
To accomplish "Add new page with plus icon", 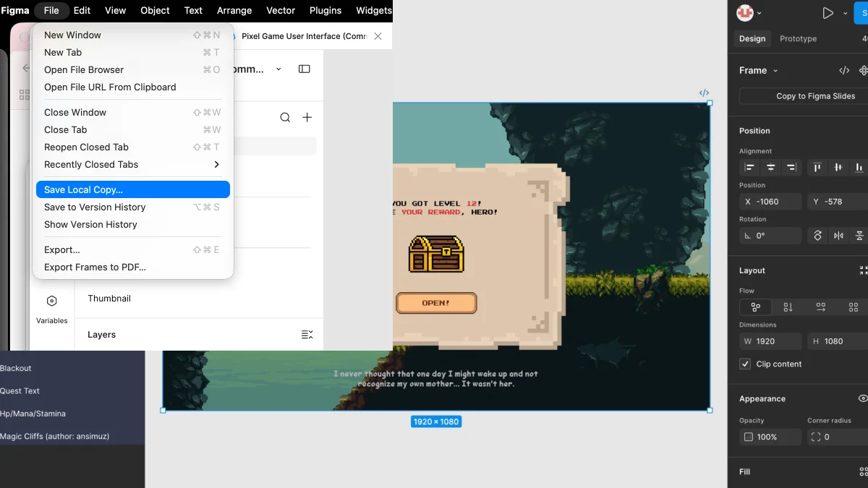I will 307,117.
